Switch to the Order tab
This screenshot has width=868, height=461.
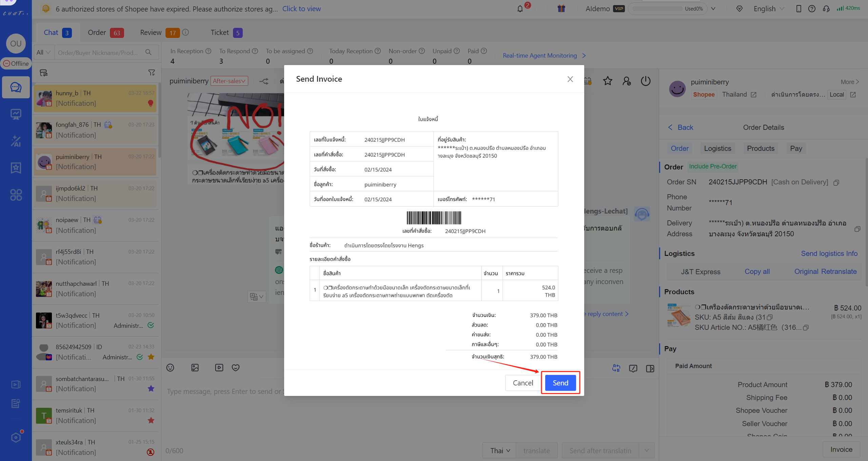105,33
